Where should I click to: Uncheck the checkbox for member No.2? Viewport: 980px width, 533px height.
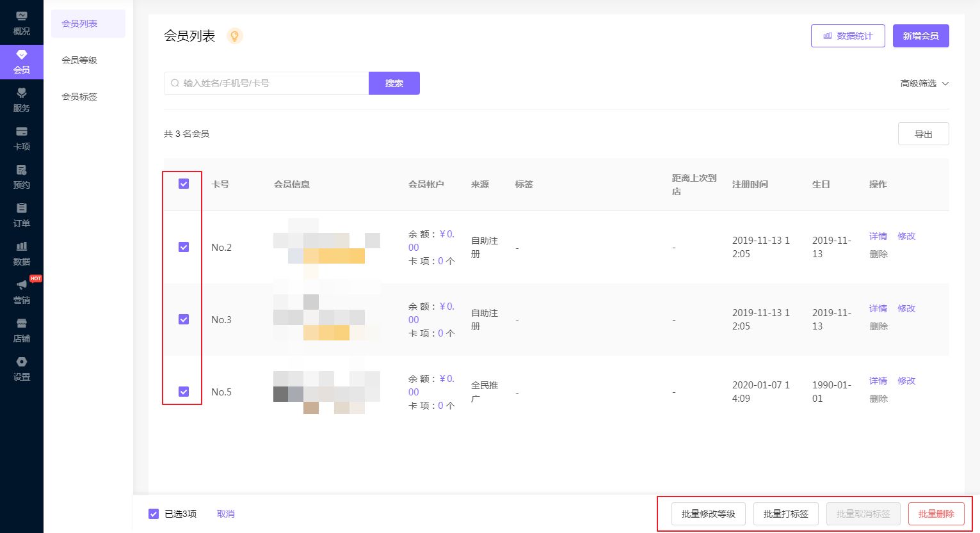pyautogui.click(x=184, y=247)
